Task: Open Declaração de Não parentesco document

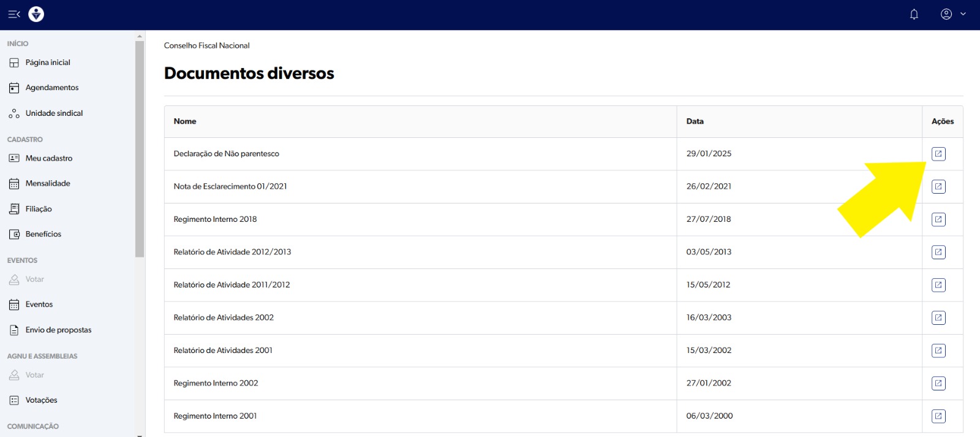Action: [x=938, y=154]
